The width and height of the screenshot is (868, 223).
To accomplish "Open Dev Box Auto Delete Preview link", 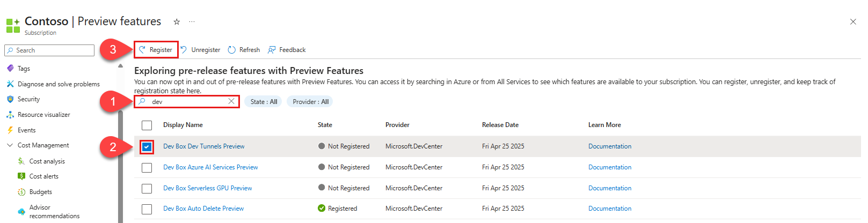I will pos(203,209).
